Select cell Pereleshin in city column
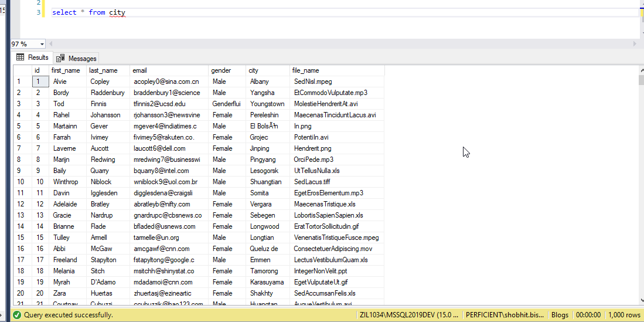Screen dimensions: 644x322 click(267, 115)
